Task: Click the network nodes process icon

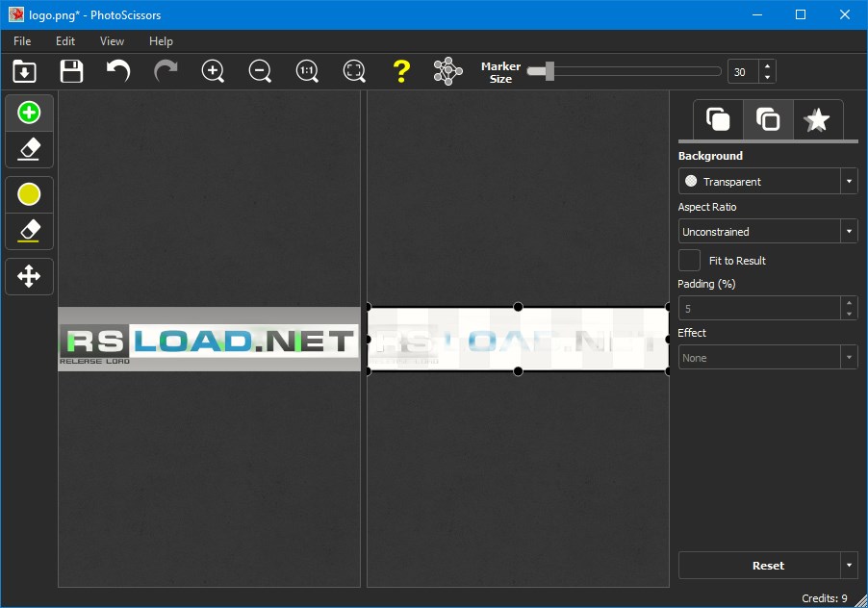Action: 447,71
